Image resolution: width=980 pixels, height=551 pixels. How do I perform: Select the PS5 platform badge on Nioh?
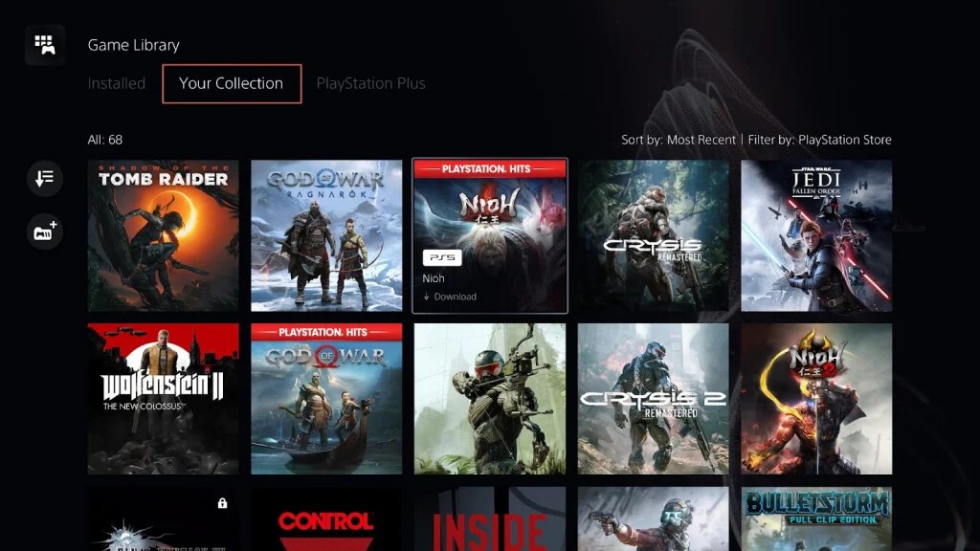pos(440,257)
